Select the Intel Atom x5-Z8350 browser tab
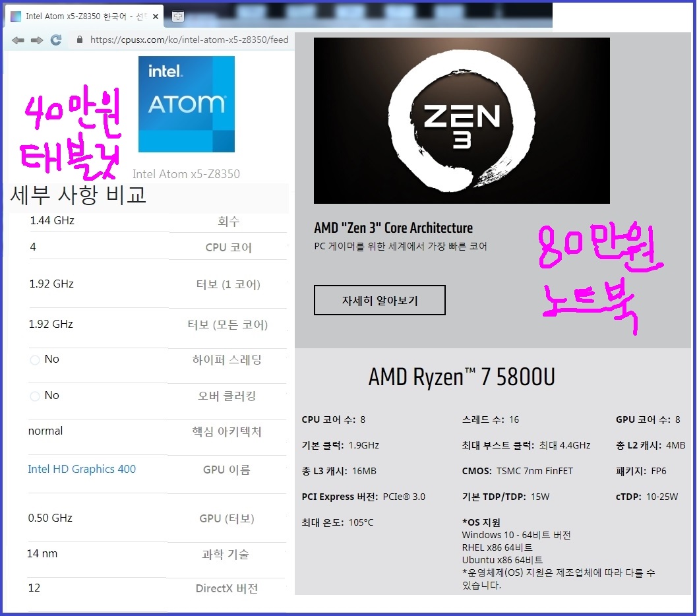 click(x=84, y=16)
